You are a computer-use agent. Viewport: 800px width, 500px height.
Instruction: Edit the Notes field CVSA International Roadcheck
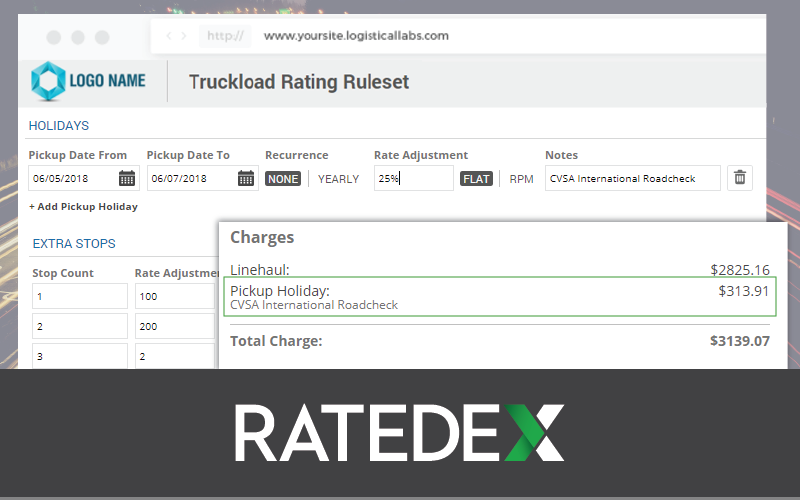[633, 178]
